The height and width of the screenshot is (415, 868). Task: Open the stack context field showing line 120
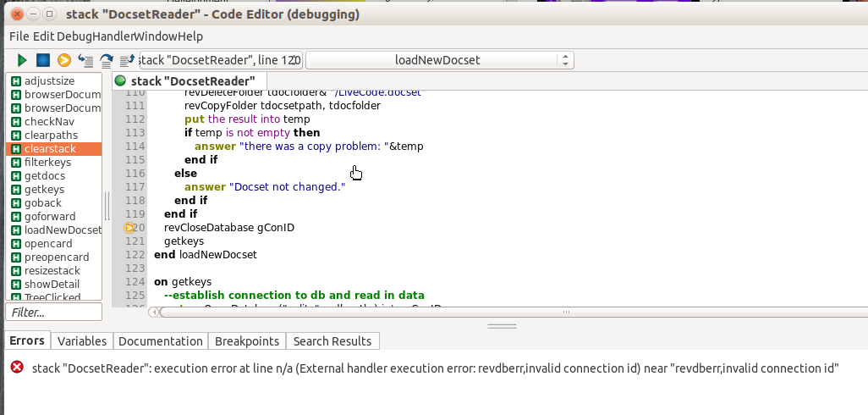219,60
